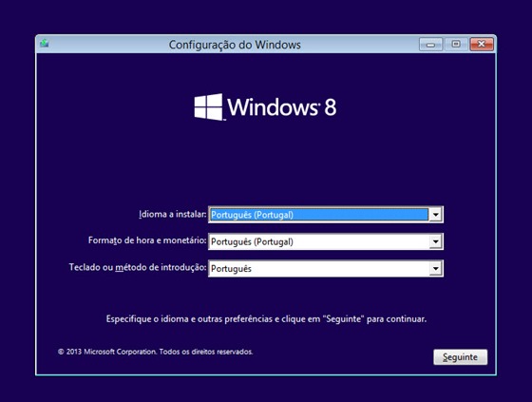Maximize the Configuração do Windows window
Screen dimensions: 532x402
456,44
